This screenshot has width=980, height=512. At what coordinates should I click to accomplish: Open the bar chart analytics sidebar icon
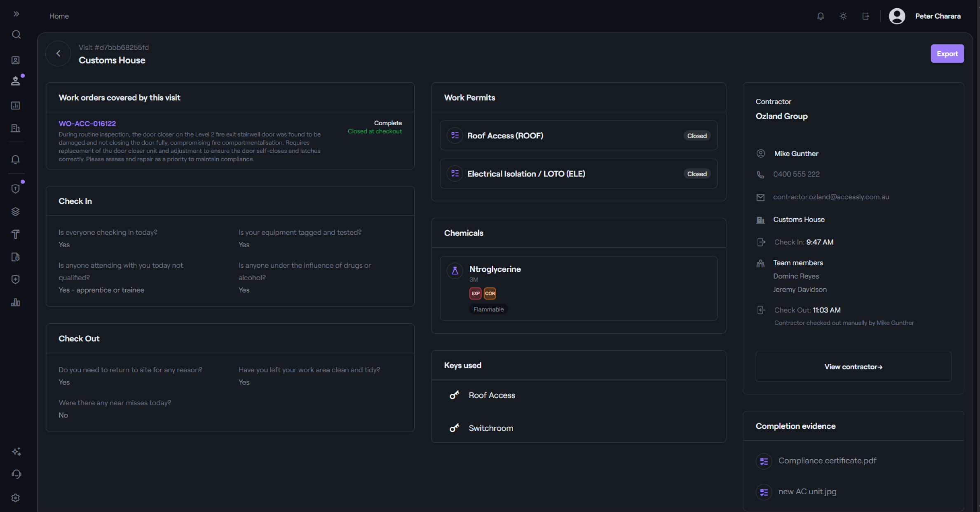click(x=16, y=302)
